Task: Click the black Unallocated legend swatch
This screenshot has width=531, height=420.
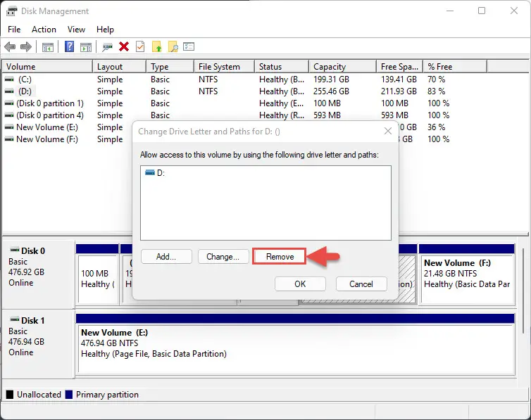Action: (10, 394)
